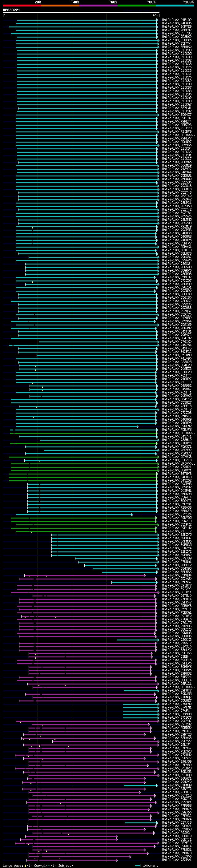
Task: Select hit label UniRef100_A1YM59
Action: click(x=177, y=318)
